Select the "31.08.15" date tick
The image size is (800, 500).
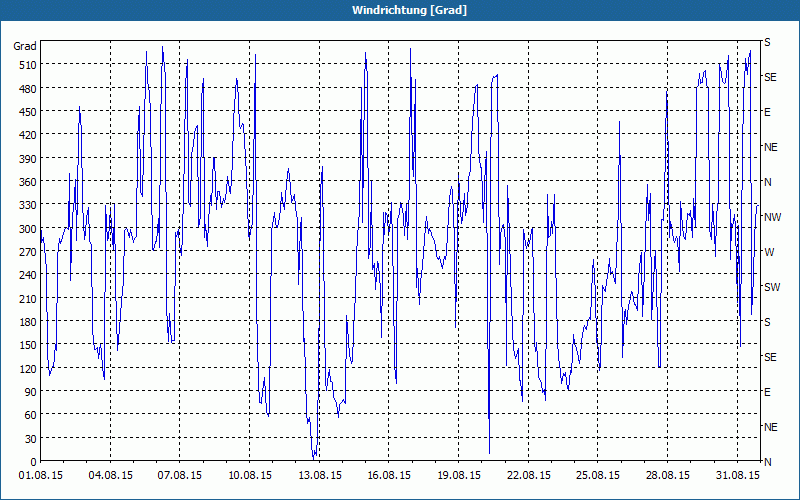[x=737, y=475]
